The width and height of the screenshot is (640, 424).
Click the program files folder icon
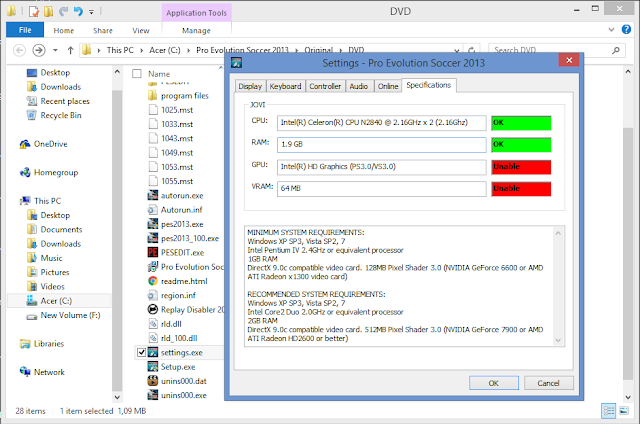[153, 95]
